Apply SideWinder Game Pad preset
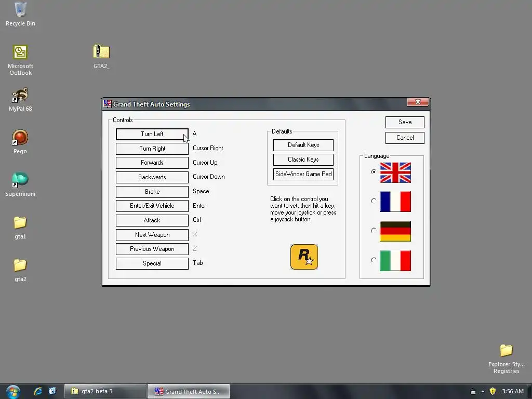This screenshot has height=399, width=532. (303, 174)
